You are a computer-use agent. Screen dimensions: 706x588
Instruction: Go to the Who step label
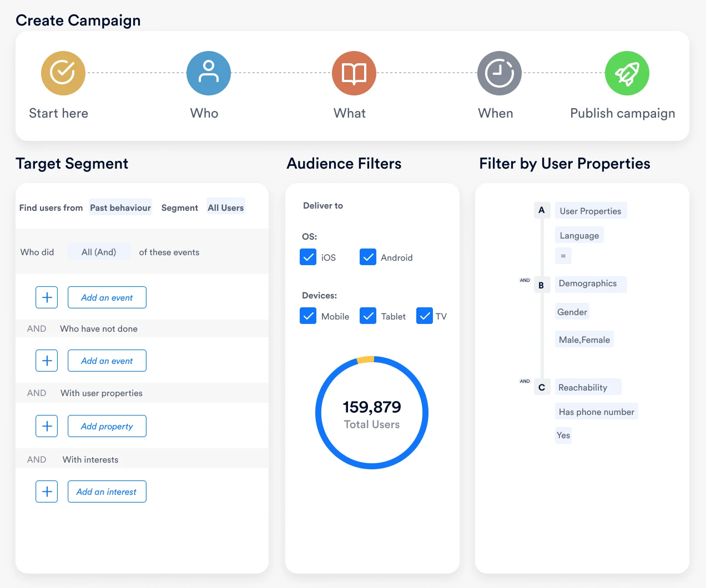click(204, 113)
